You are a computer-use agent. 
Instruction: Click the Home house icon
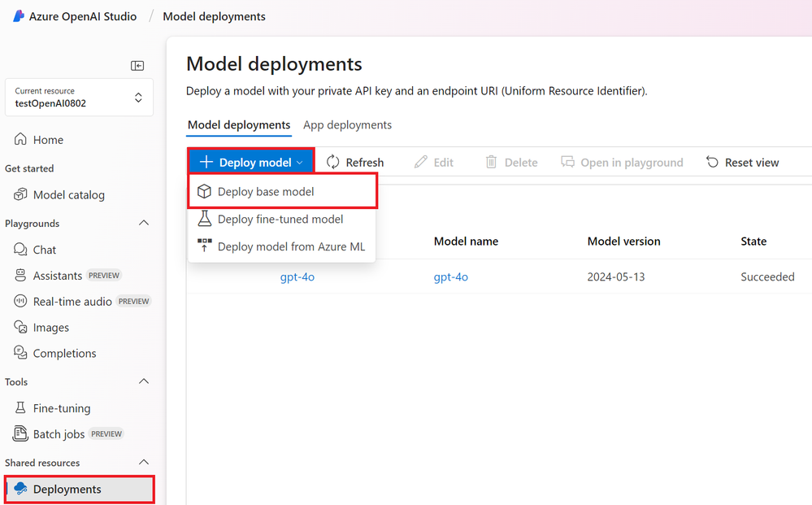point(20,139)
